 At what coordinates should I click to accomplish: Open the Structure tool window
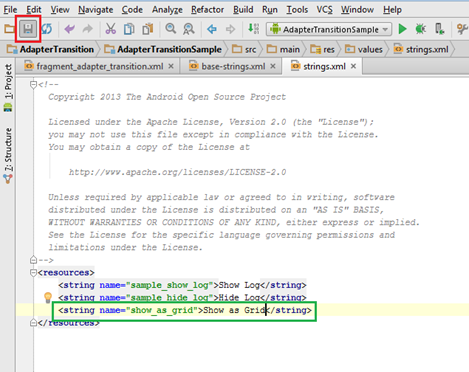tap(8, 149)
